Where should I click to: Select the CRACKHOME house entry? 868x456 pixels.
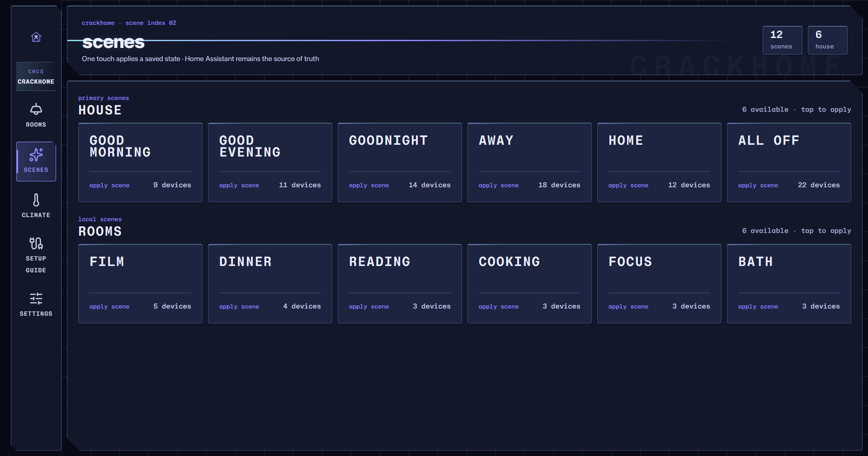pos(36,77)
